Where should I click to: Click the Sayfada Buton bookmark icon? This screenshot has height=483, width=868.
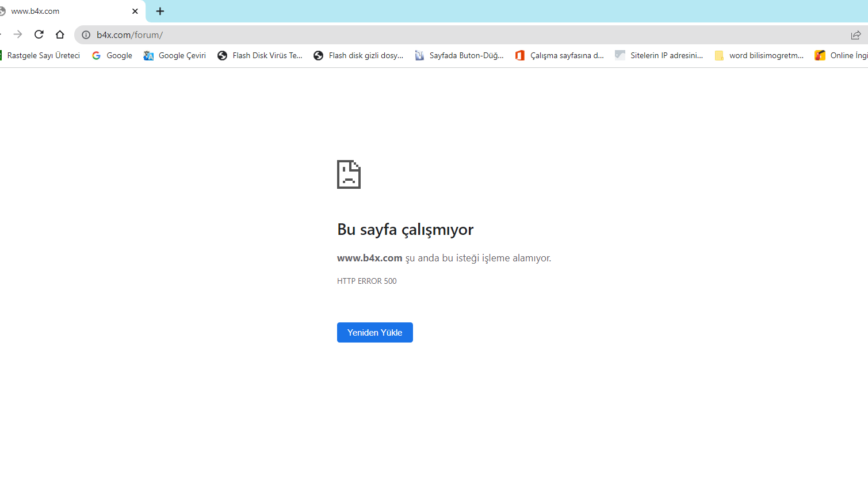click(419, 55)
